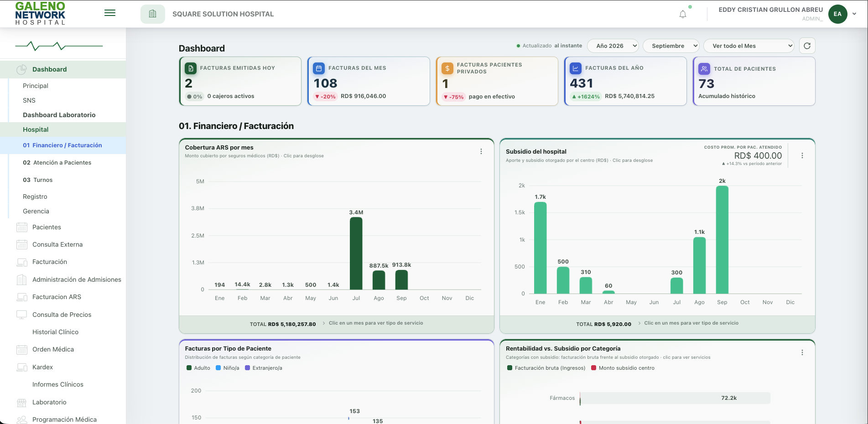Click the hospital building icon in header

tap(153, 14)
